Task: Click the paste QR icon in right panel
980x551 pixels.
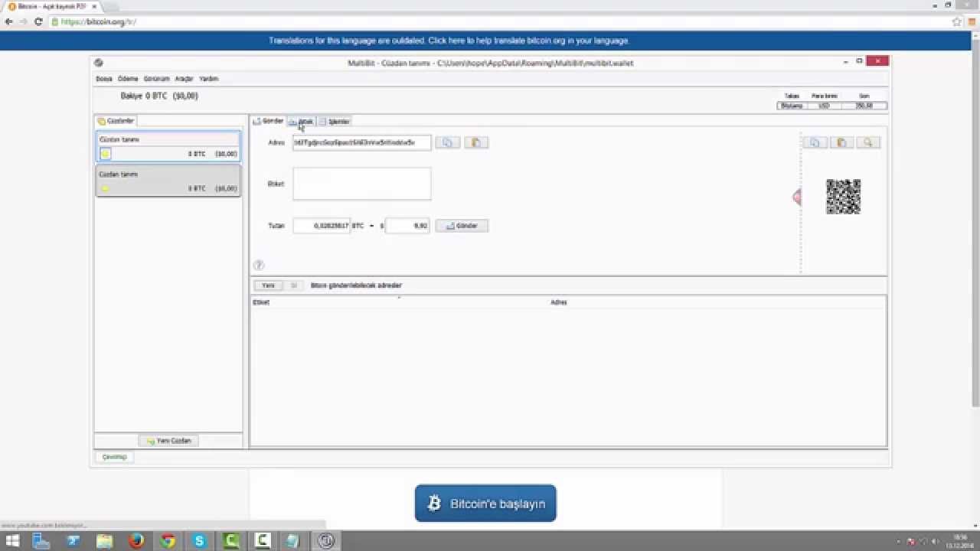Action: coord(841,142)
